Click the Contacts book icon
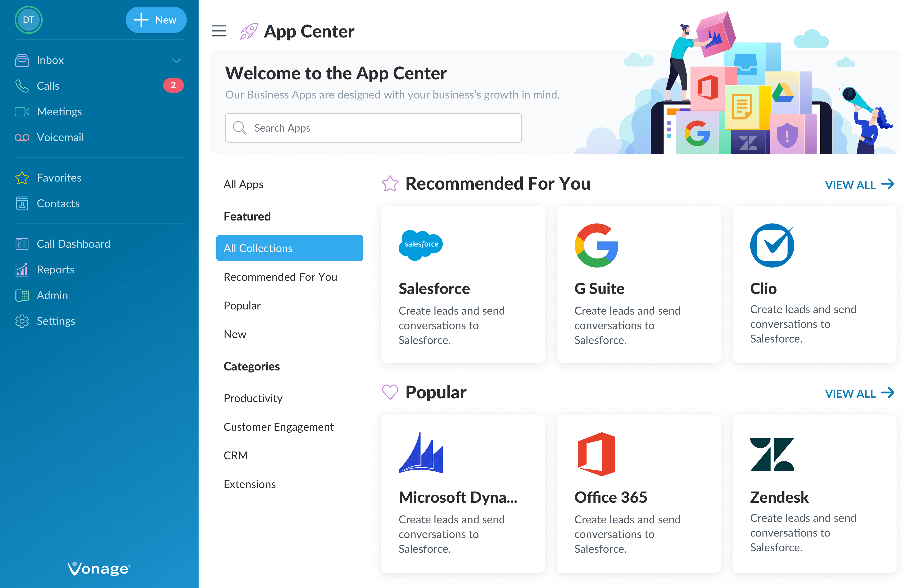Screen dimensions: 912x588 (22, 204)
